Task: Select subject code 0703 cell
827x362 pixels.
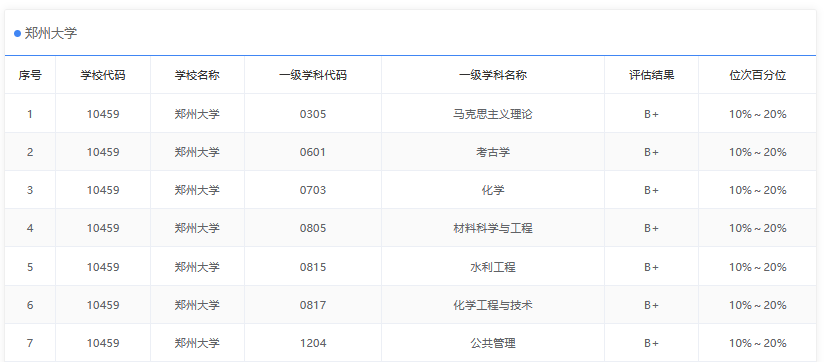Action: (x=313, y=190)
